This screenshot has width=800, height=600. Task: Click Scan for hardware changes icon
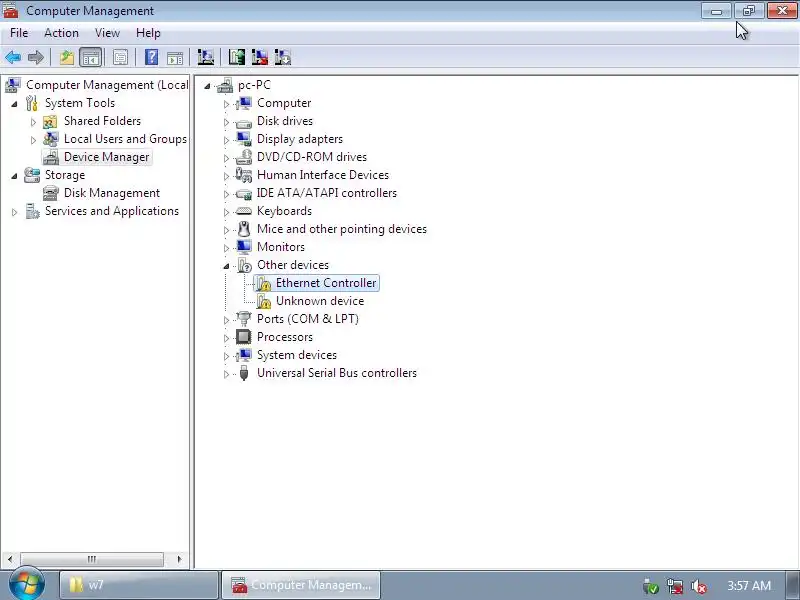coord(206,57)
